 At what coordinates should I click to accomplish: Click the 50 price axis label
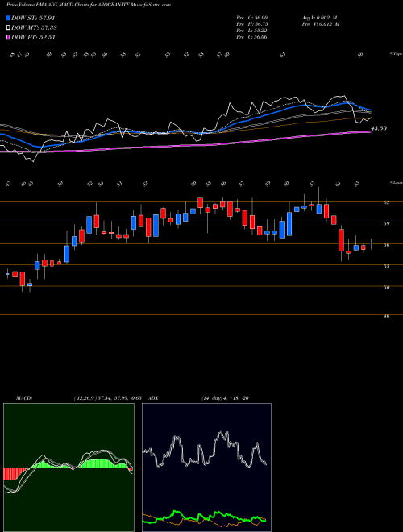click(386, 288)
